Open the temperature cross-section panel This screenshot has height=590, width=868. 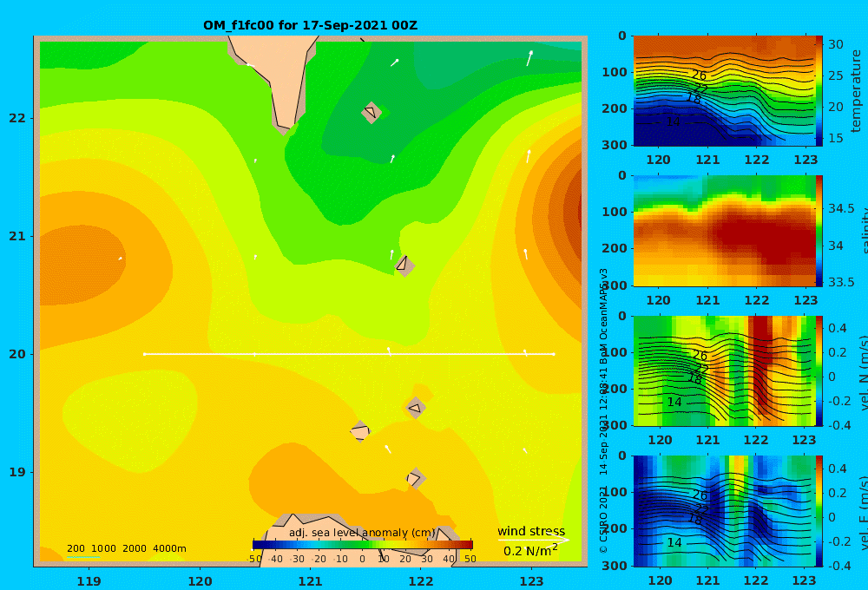click(725, 91)
